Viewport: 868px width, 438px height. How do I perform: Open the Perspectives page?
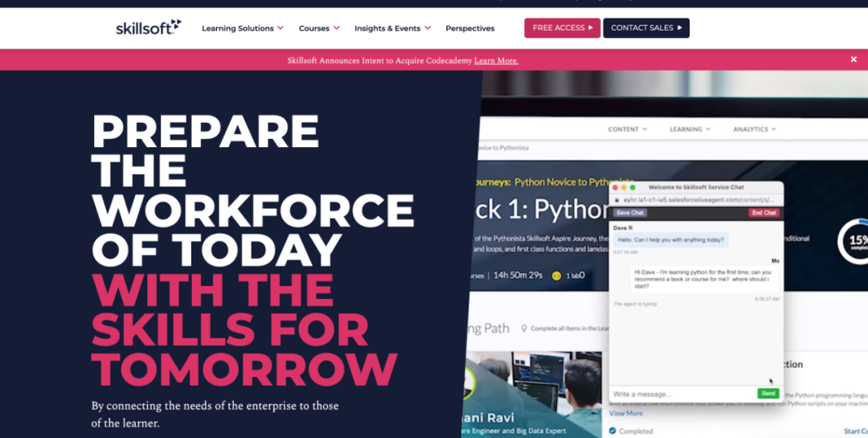470,28
